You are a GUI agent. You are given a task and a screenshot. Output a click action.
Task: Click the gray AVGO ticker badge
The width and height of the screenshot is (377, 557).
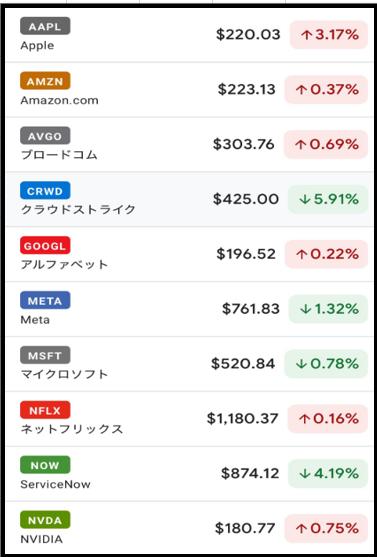[45, 136]
